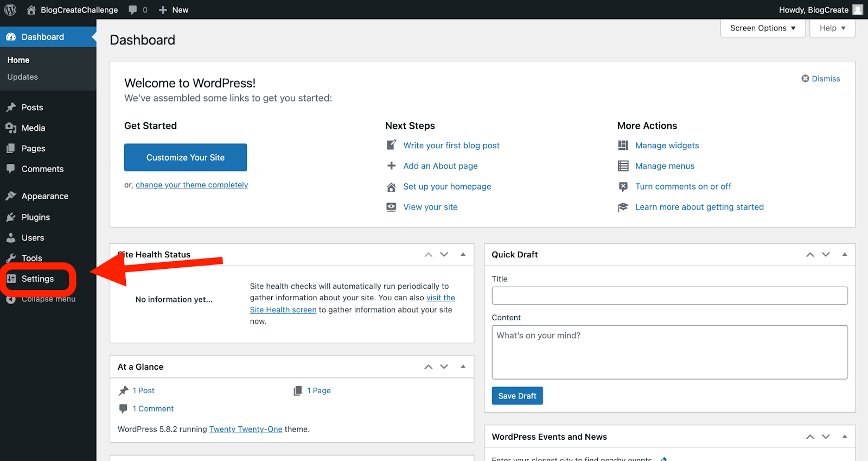Click the icon beside Turn comments on or off
The image size is (868, 461).
(623, 186)
